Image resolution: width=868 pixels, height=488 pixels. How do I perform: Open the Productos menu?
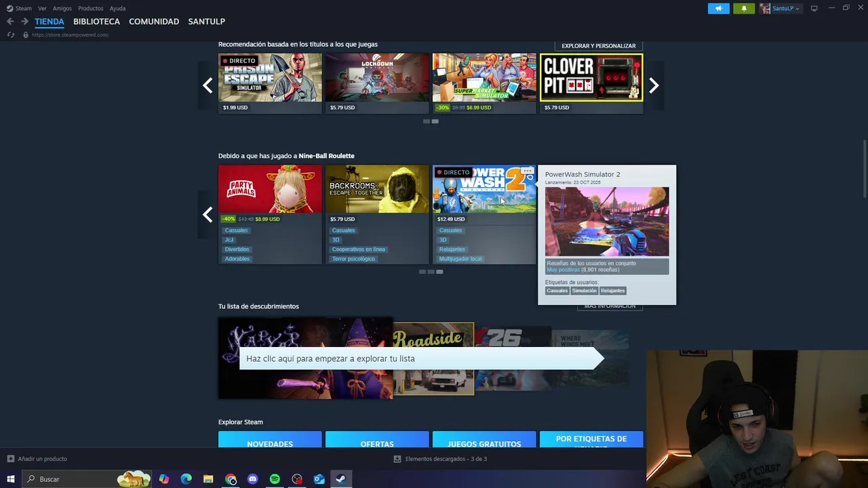pyautogui.click(x=91, y=8)
